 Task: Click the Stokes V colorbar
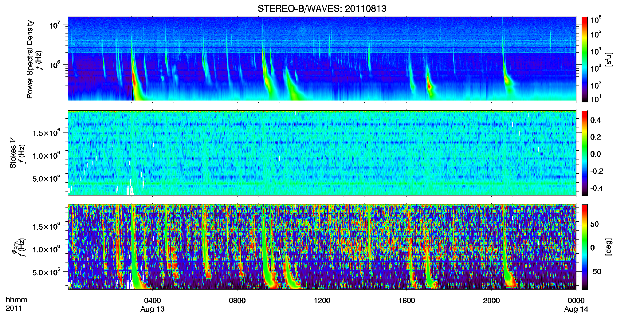584,153
